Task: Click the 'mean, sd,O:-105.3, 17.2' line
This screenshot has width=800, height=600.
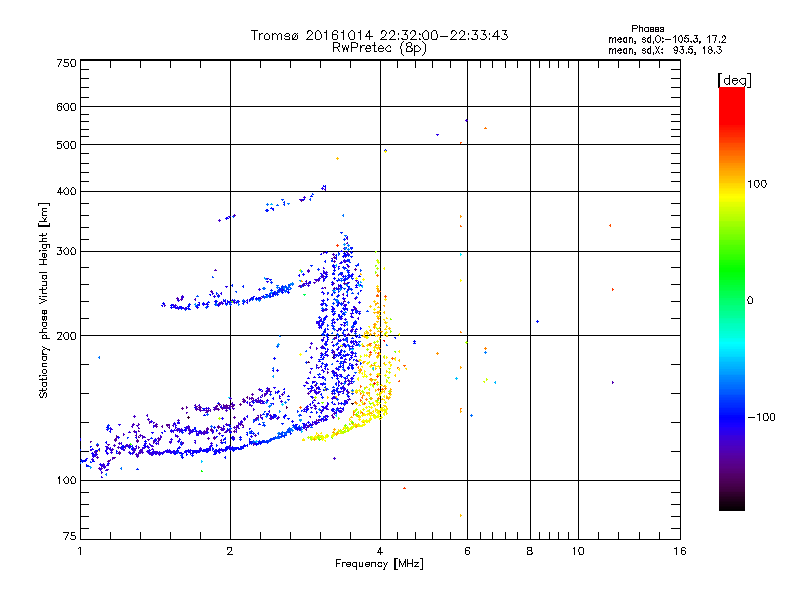Action: tap(667, 39)
